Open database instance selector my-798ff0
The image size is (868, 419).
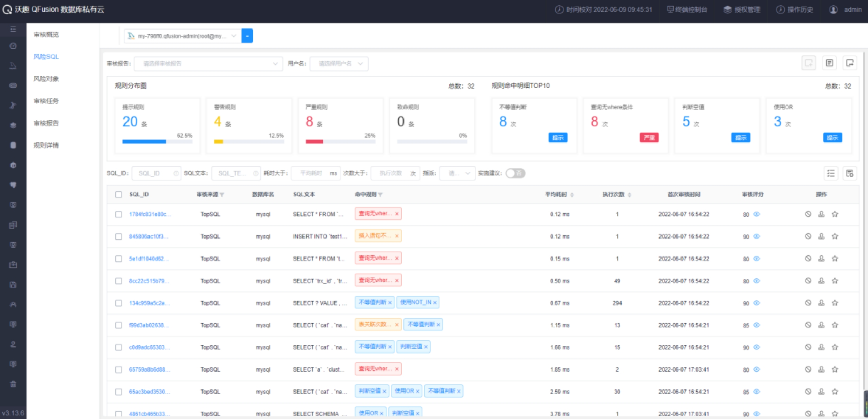183,36
